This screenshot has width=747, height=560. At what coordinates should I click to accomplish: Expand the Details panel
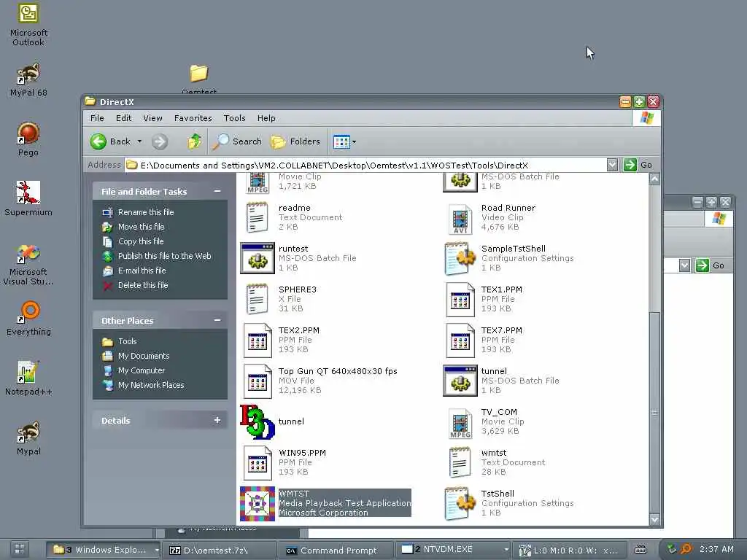click(217, 420)
